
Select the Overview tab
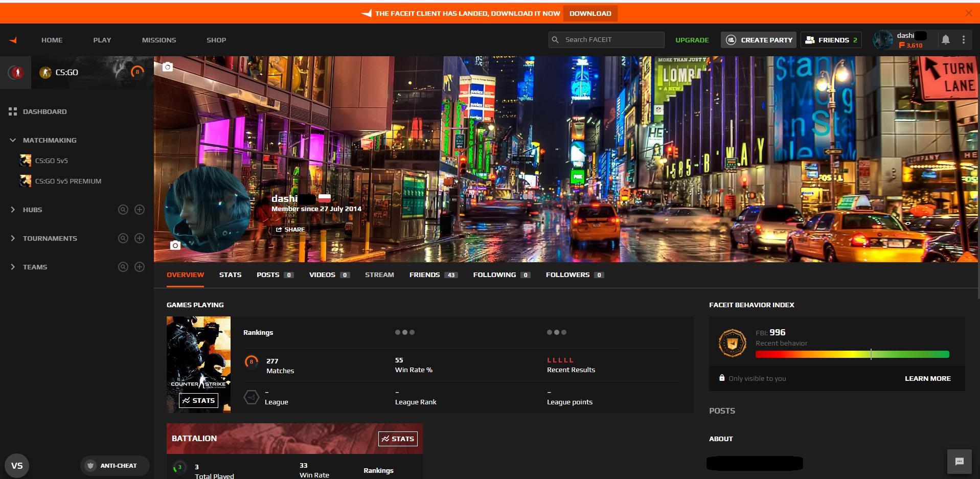[185, 275]
